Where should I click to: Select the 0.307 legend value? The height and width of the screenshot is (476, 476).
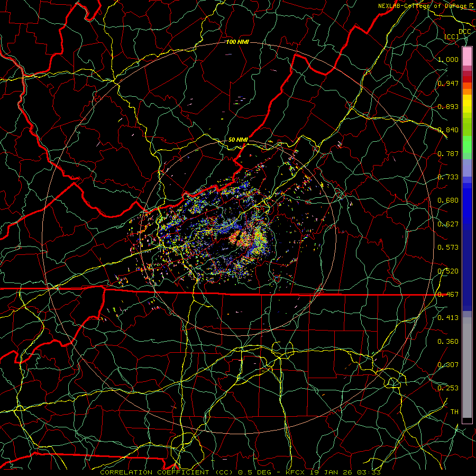(x=448, y=365)
